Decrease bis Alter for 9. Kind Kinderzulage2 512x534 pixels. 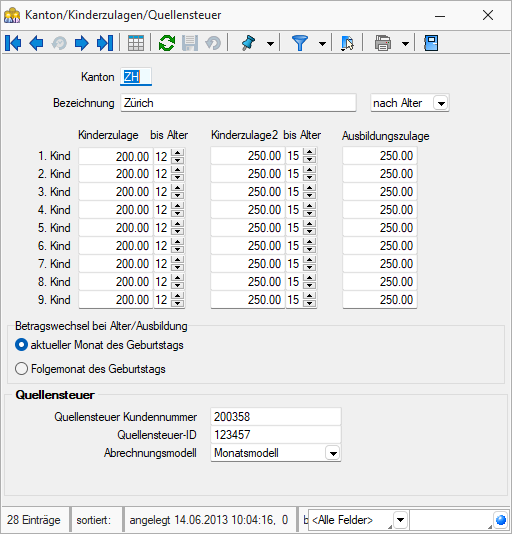coord(309,303)
